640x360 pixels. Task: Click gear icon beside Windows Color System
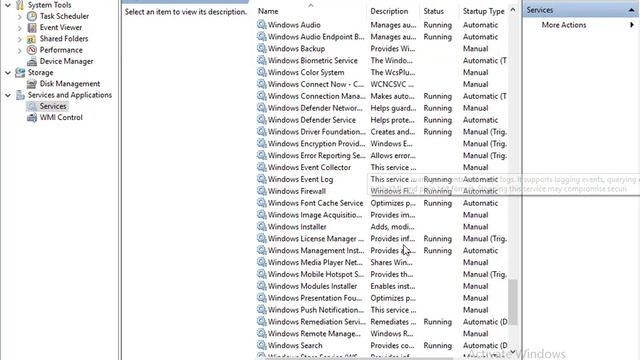pyautogui.click(x=262, y=72)
